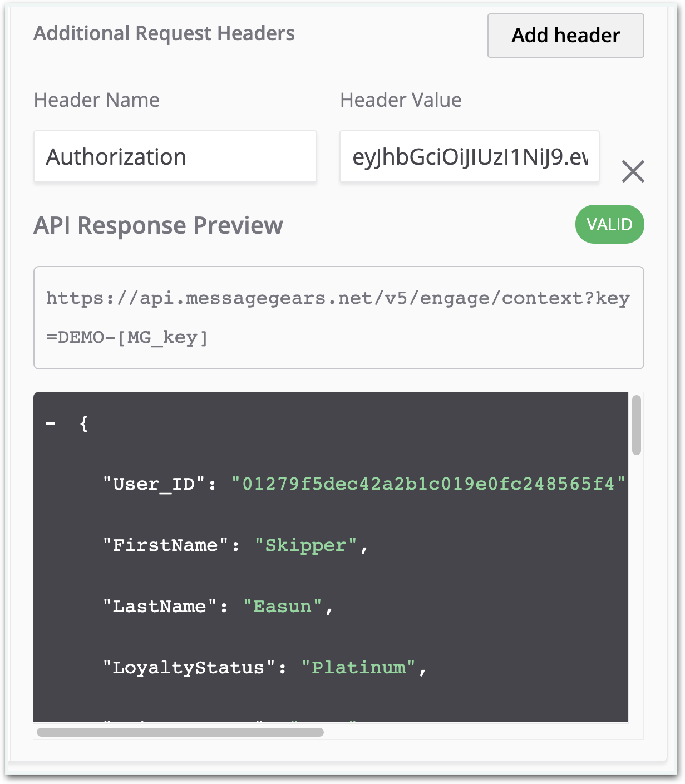Select the Header Name field containing Authorization

[175, 156]
